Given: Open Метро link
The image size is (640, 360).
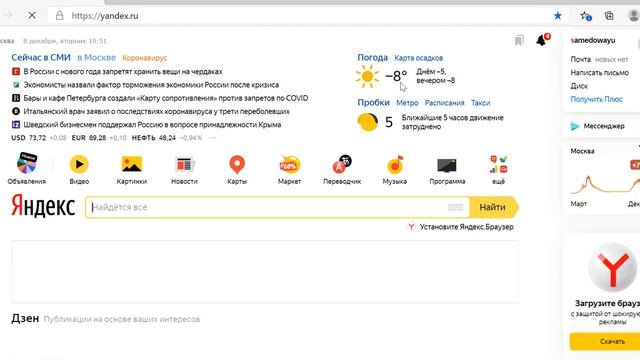Looking at the screenshot, I should pos(407,103).
